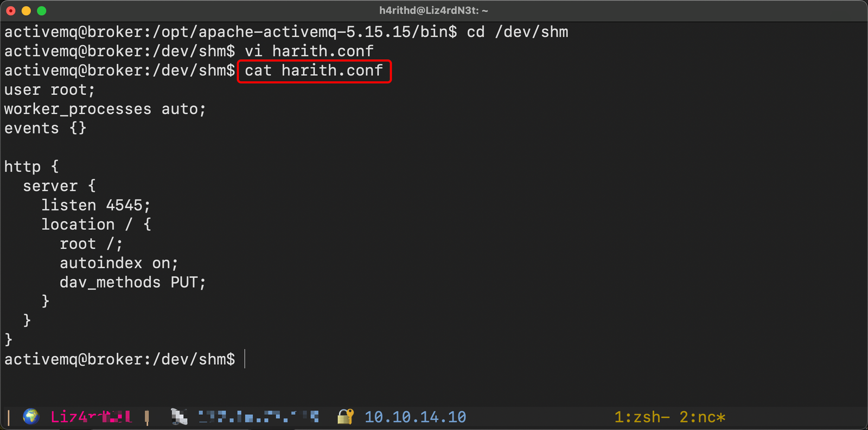The image size is (868, 430).
Task: Minimize the terminal using the yellow button
Action: [26, 11]
